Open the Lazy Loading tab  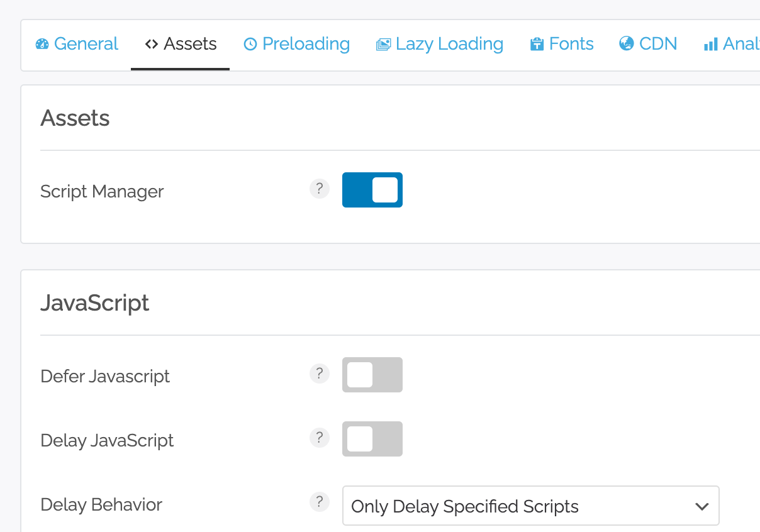(439, 44)
